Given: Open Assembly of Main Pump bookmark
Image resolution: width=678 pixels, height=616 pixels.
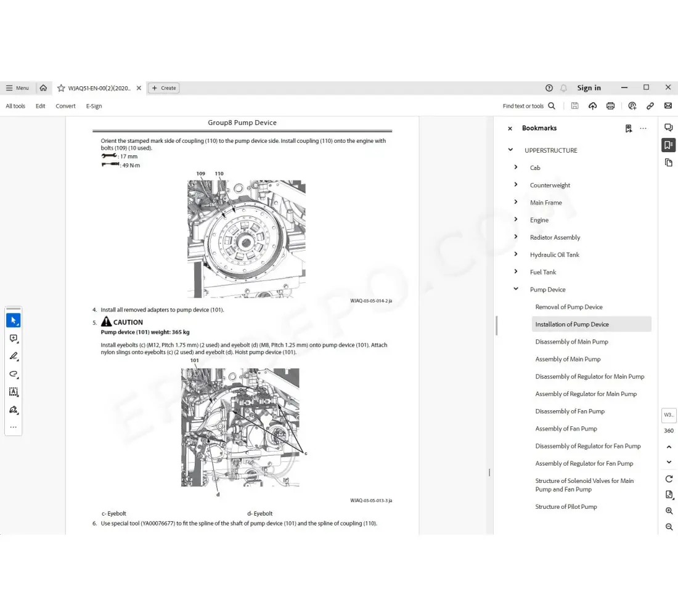Looking at the screenshot, I should (x=568, y=359).
